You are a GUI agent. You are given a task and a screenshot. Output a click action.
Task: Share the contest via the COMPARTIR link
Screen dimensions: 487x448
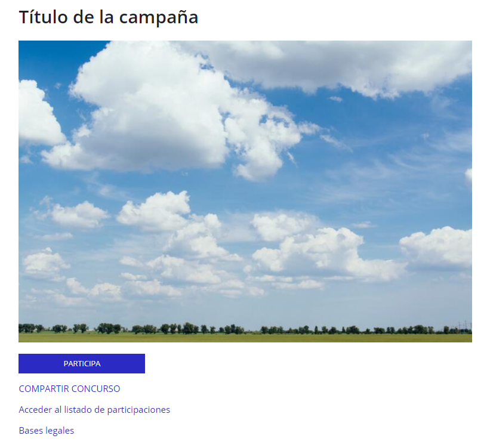click(70, 389)
